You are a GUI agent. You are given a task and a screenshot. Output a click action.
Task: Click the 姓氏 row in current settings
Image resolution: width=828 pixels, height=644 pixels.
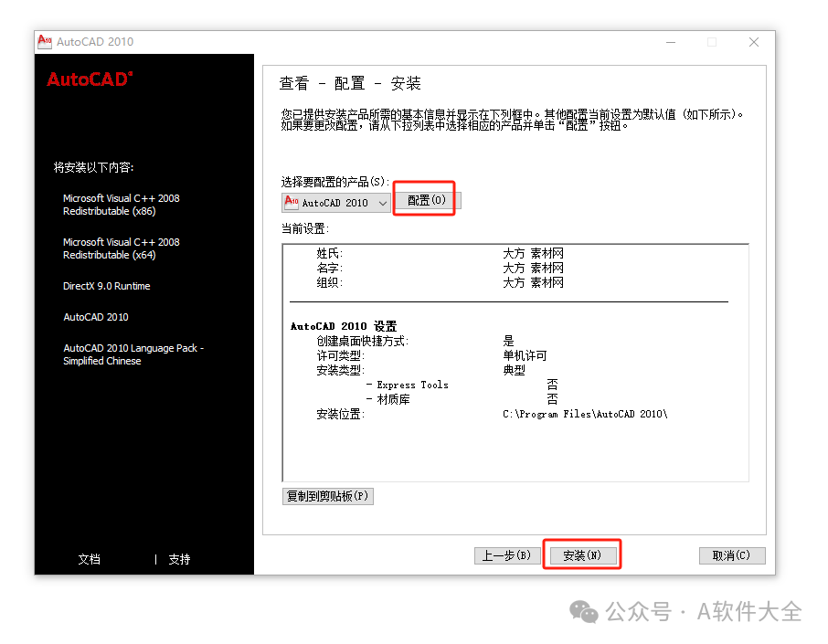(x=440, y=253)
